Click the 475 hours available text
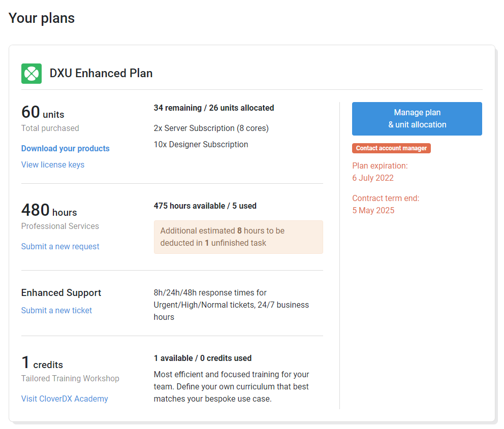This screenshot has width=504, height=429. click(205, 206)
